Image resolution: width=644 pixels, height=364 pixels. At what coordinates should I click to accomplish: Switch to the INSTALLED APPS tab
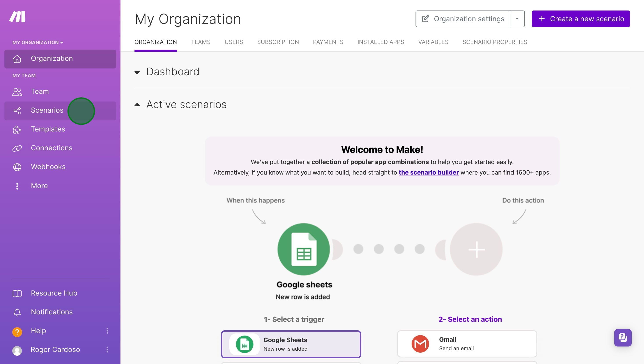[380, 42]
